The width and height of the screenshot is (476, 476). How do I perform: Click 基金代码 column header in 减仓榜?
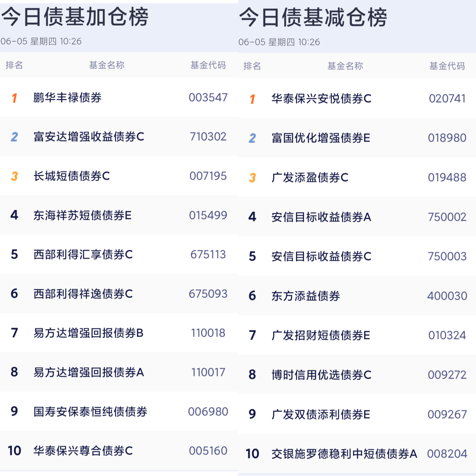447,66
